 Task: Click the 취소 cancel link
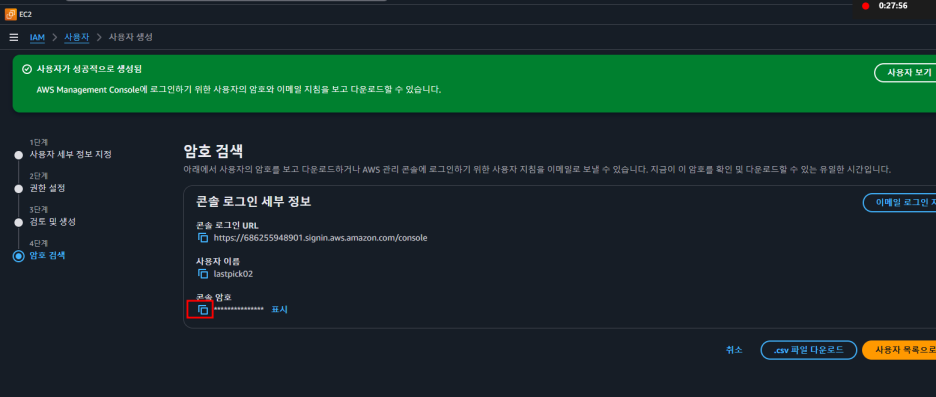pyautogui.click(x=734, y=350)
